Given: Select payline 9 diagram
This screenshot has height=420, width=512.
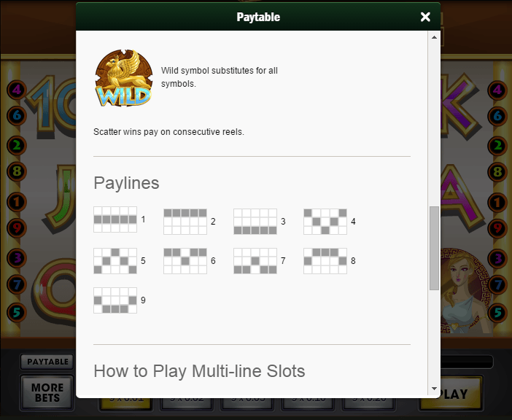Looking at the screenshot, I should tap(115, 300).
